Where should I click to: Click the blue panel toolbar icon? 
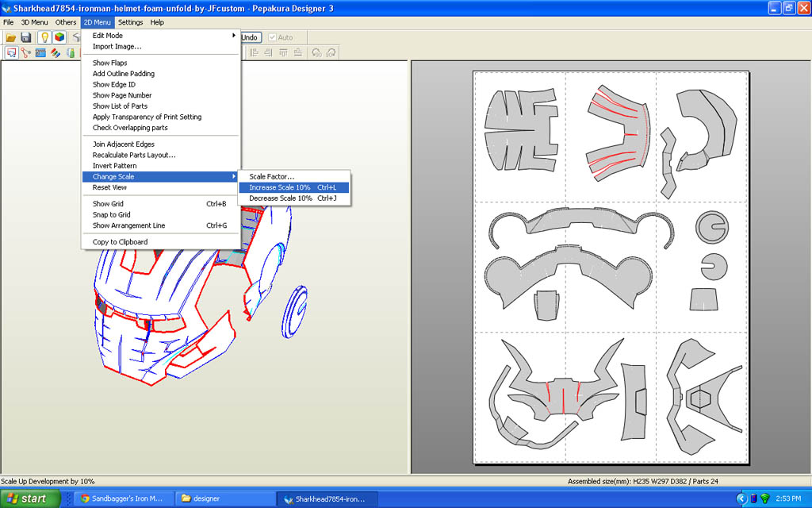point(40,53)
